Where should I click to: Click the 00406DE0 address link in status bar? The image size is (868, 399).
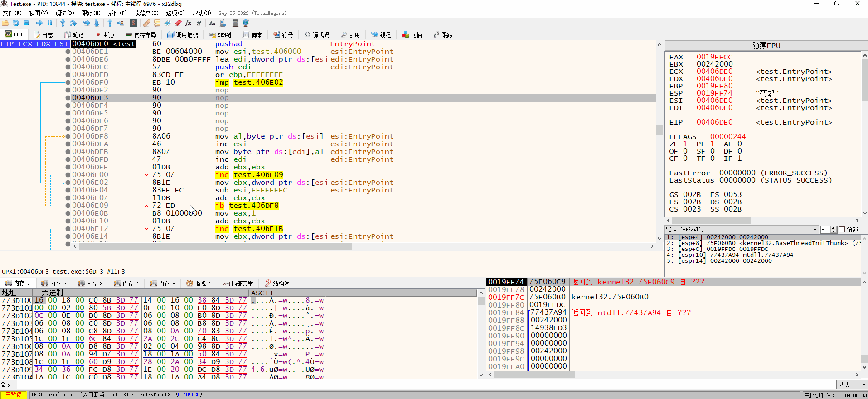(189, 395)
